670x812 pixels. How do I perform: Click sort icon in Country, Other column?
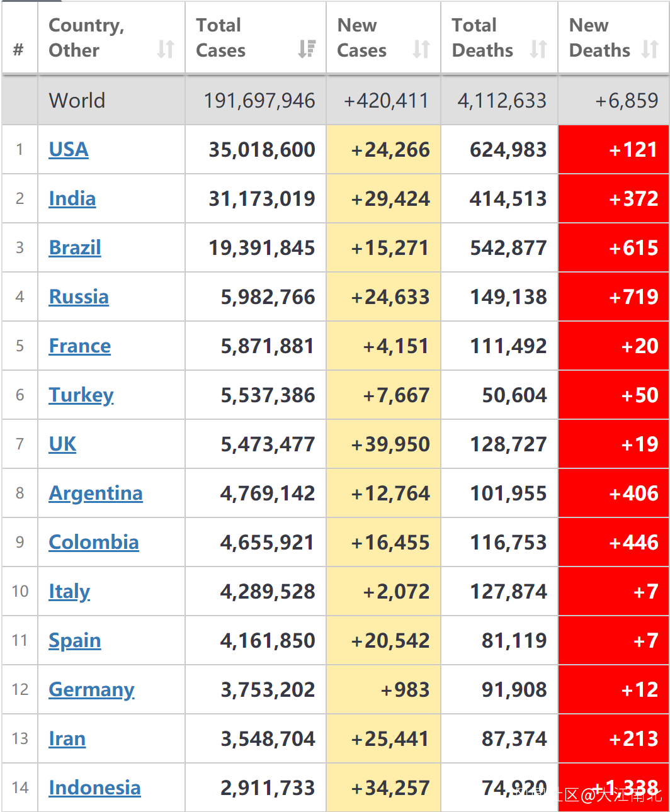(x=166, y=49)
